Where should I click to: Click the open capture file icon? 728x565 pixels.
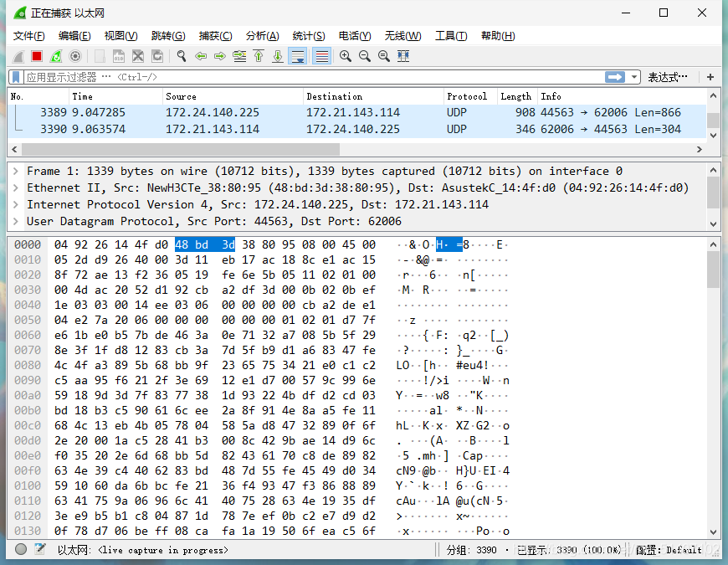pos(100,57)
